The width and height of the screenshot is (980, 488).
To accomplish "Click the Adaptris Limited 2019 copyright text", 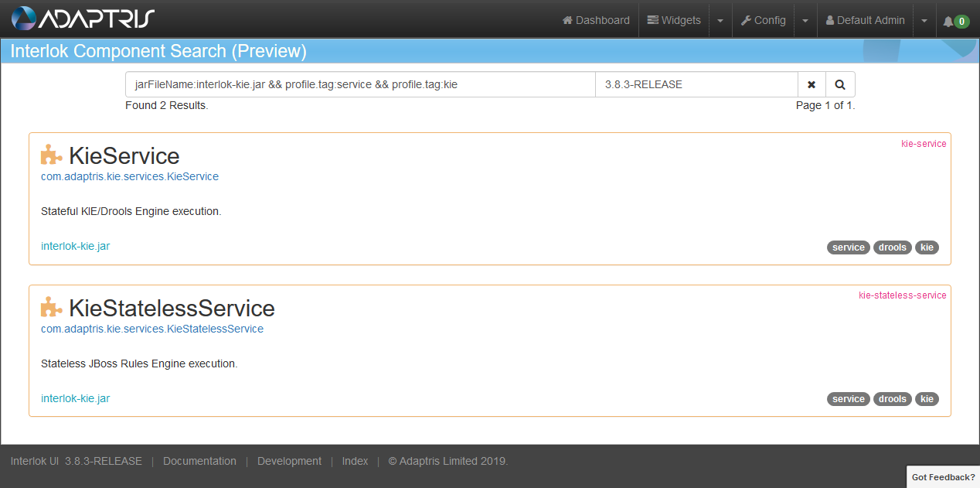I will (x=448, y=461).
